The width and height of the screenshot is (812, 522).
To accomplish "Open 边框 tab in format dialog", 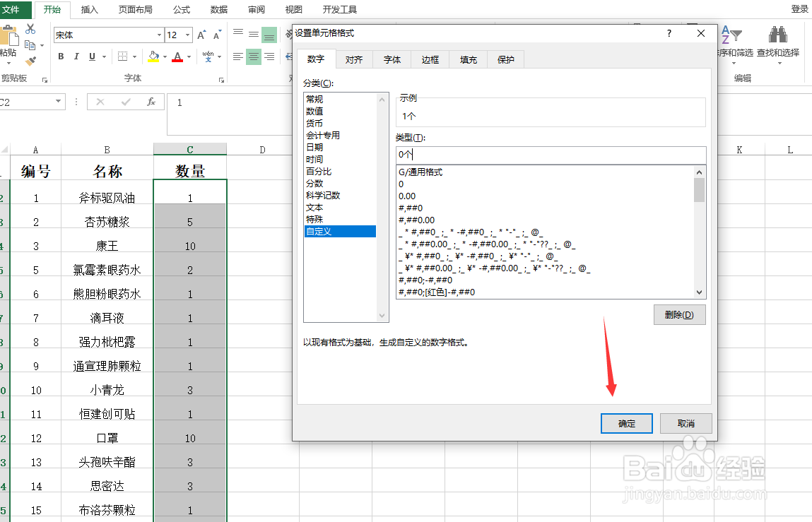I will [x=430, y=59].
